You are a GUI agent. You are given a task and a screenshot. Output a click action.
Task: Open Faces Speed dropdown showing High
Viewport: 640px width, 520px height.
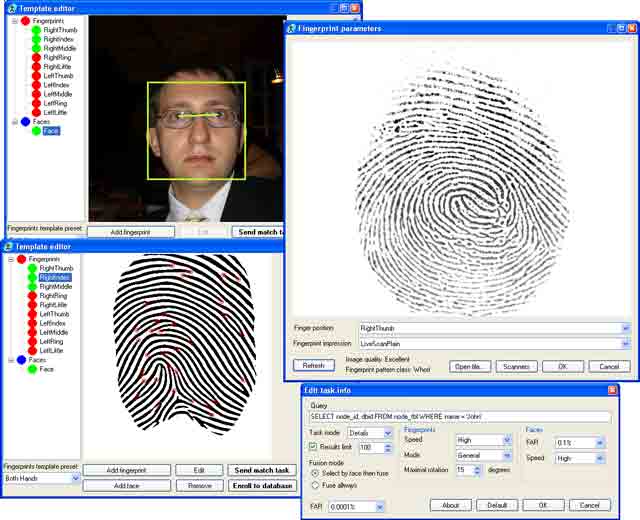coord(600,458)
